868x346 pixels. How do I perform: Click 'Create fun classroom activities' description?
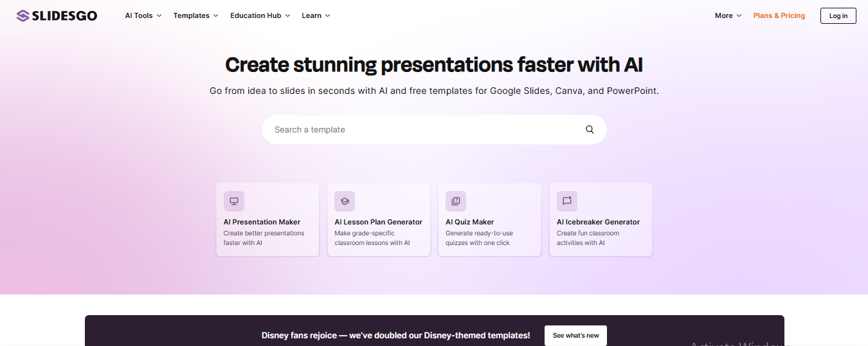point(588,238)
